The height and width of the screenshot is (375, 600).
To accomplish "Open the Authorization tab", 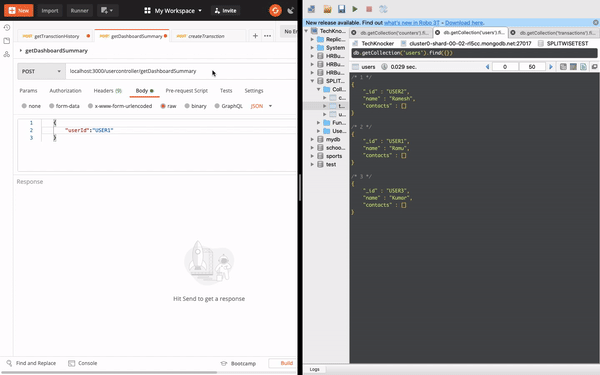I will 65,91.
